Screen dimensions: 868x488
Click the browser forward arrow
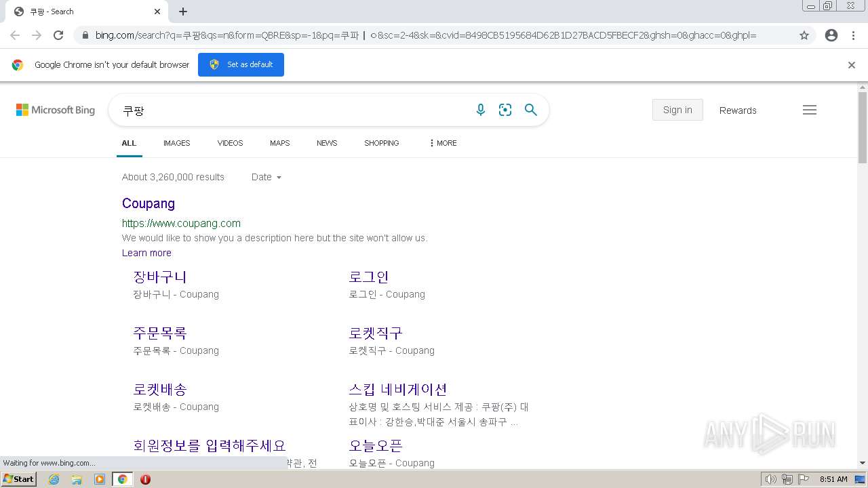pos(37,35)
